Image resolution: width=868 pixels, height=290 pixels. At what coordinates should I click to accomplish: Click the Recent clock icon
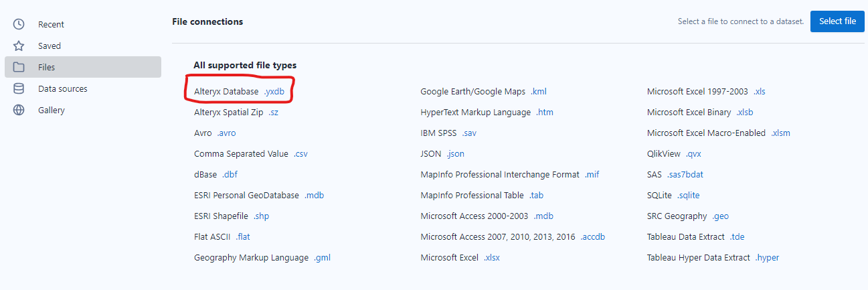point(19,24)
